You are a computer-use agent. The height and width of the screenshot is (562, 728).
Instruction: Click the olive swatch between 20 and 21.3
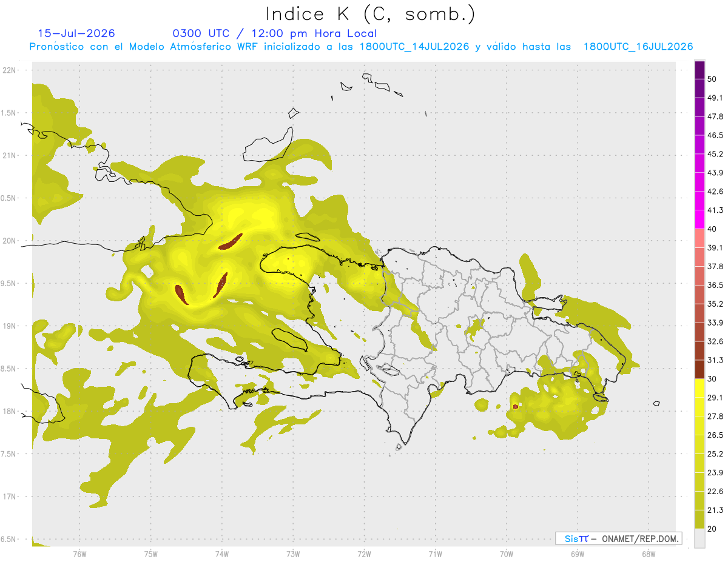point(699,519)
